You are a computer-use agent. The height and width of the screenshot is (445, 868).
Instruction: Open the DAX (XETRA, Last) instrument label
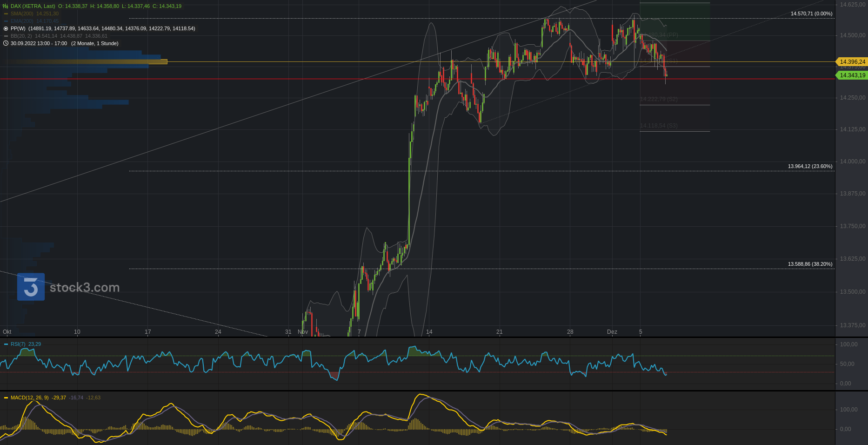pos(33,6)
